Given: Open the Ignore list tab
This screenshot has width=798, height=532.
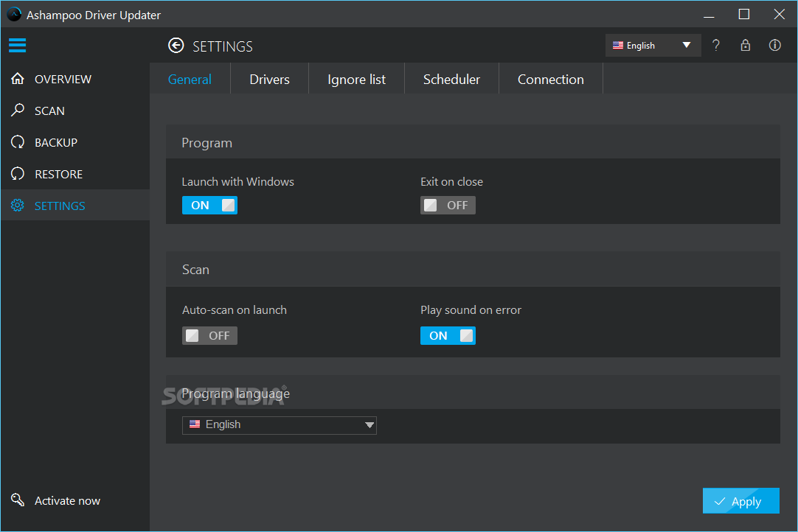Looking at the screenshot, I should click(x=357, y=80).
